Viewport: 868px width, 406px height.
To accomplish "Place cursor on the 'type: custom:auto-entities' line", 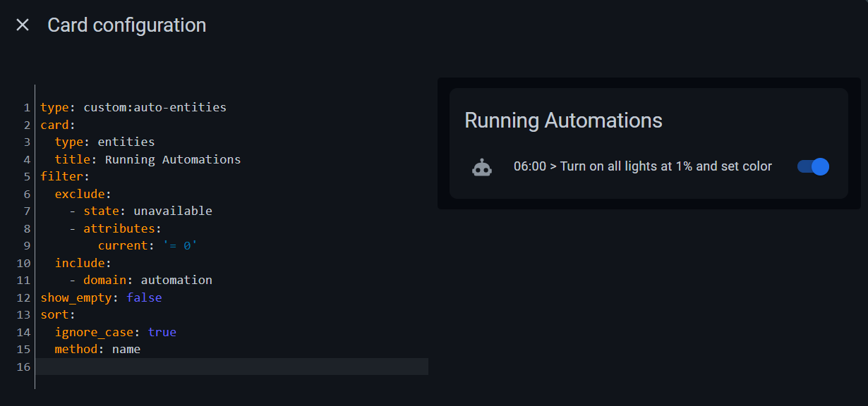I will click(133, 107).
